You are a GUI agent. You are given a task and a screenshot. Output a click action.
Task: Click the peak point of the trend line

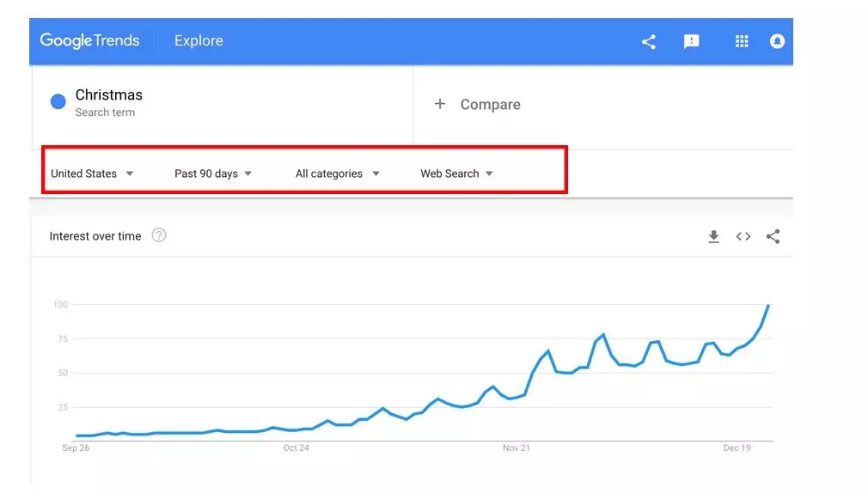(x=768, y=306)
